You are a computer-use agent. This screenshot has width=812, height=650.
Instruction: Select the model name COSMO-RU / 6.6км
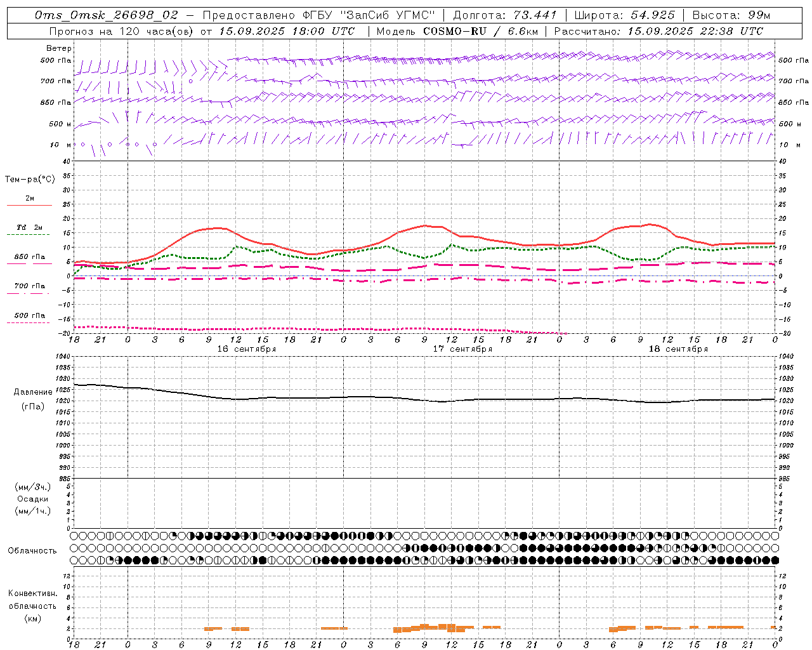point(481,31)
